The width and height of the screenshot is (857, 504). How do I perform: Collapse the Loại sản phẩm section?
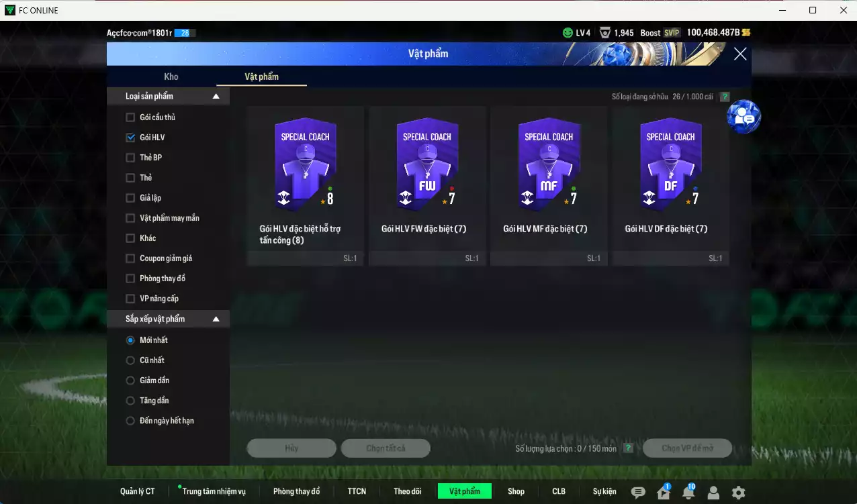pyautogui.click(x=216, y=96)
